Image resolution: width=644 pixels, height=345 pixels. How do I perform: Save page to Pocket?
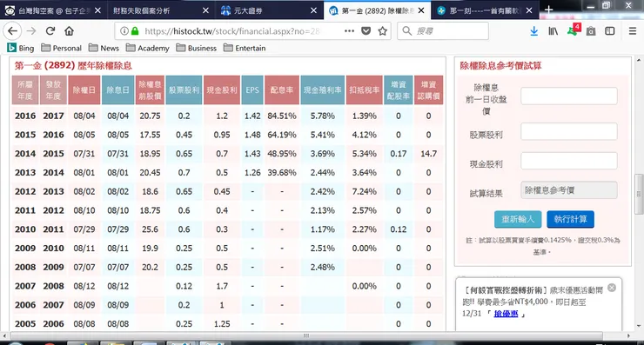[366, 30]
